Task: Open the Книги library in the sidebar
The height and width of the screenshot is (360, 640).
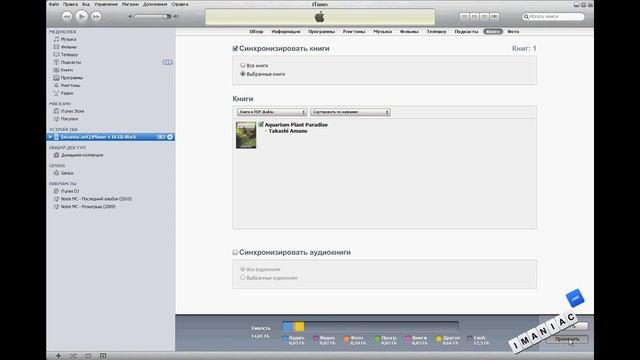Action: pos(67,70)
